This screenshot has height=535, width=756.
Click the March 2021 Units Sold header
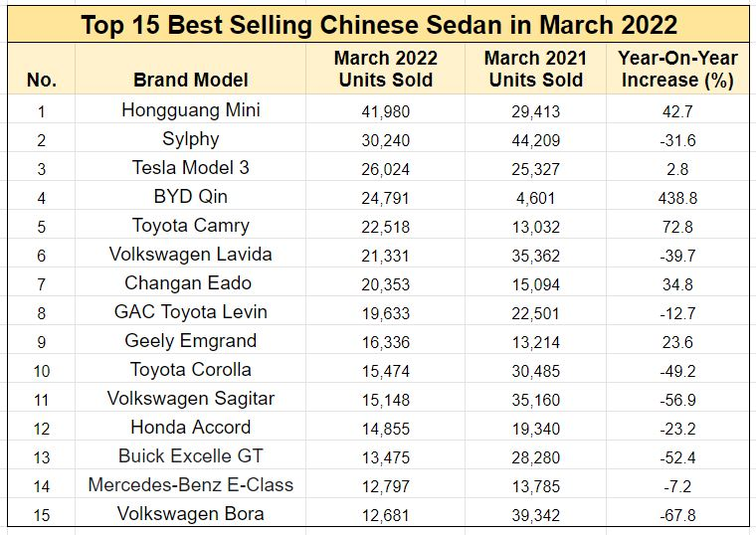pos(535,69)
